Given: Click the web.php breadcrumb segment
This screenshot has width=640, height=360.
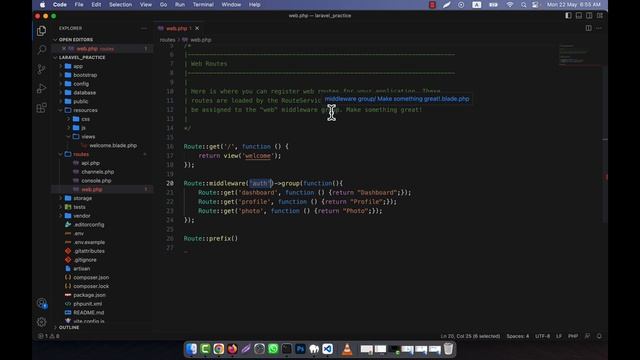Looking at the screenshot, I should point(201,40).
